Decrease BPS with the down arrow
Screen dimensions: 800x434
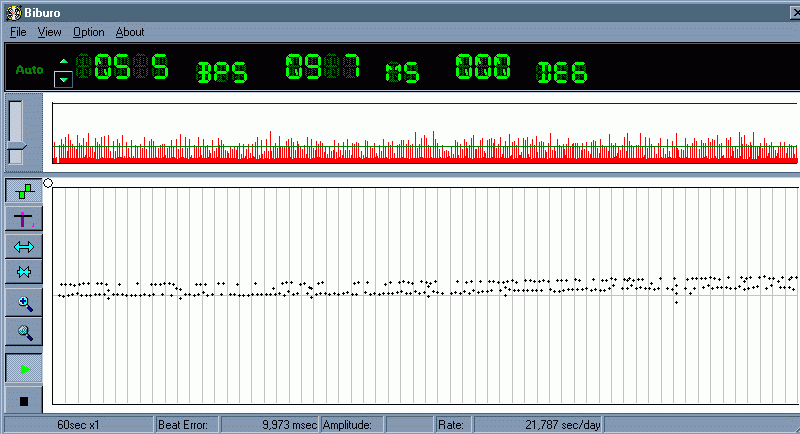63,79
